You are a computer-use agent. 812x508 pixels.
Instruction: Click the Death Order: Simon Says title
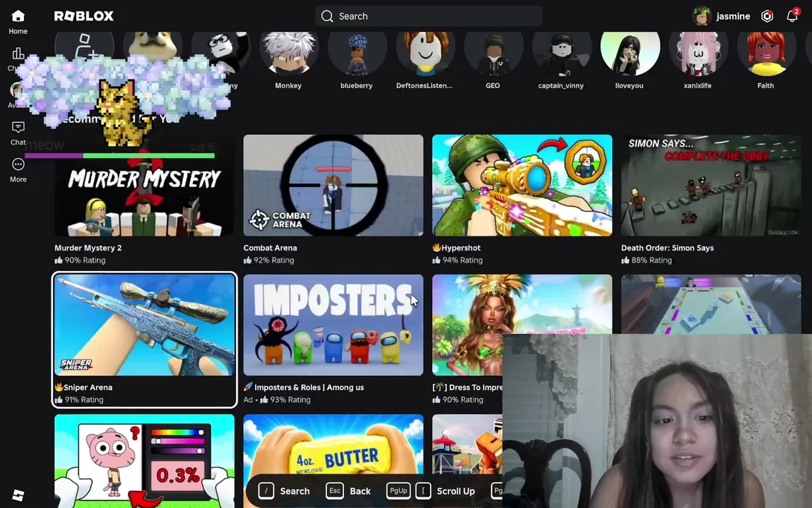tap(668, 248)
